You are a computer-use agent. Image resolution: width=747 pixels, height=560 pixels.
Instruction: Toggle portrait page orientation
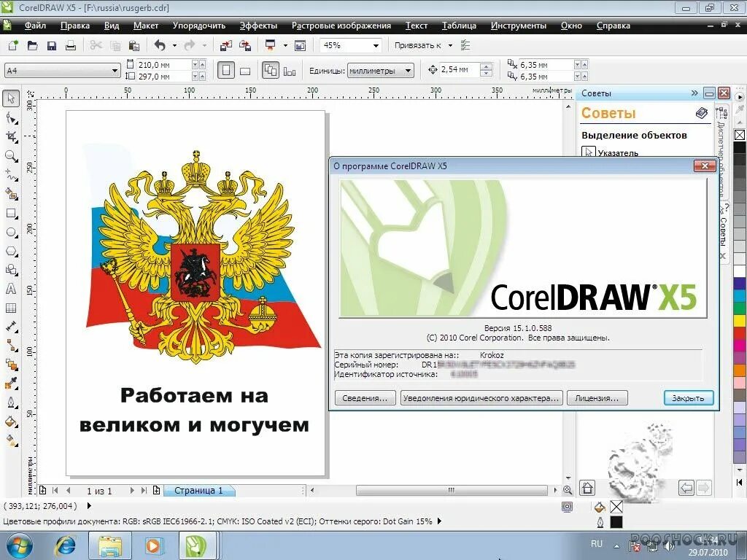click(x=226, y=71)
